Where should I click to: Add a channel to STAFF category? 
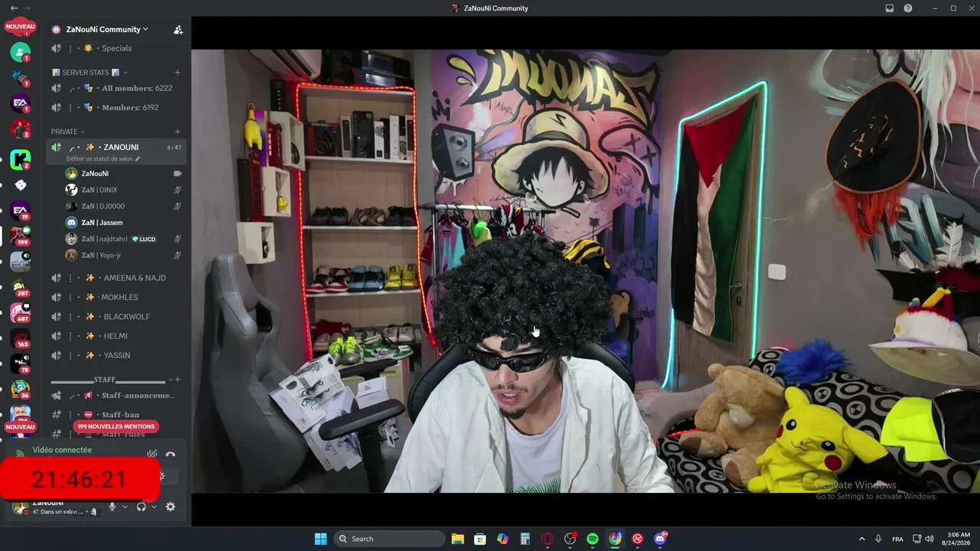pyautogui.click(x=178, y=380)
